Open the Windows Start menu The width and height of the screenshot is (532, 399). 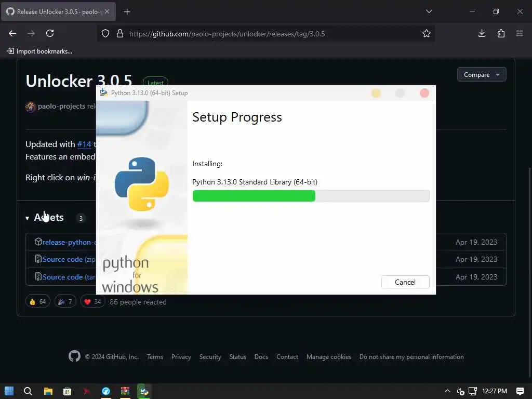9,391
